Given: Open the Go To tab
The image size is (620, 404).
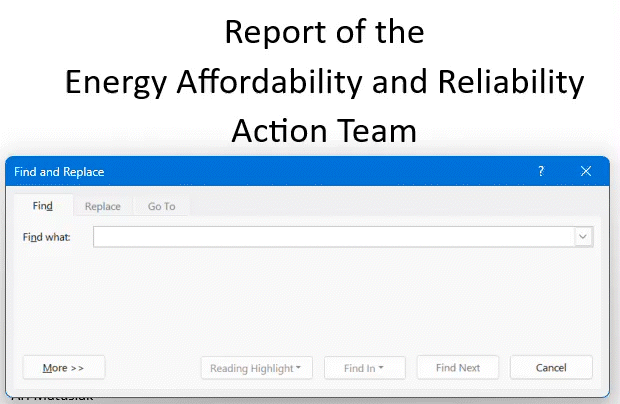Looking at the screenshot, I should pyautogui.click(x=161, y=206).
